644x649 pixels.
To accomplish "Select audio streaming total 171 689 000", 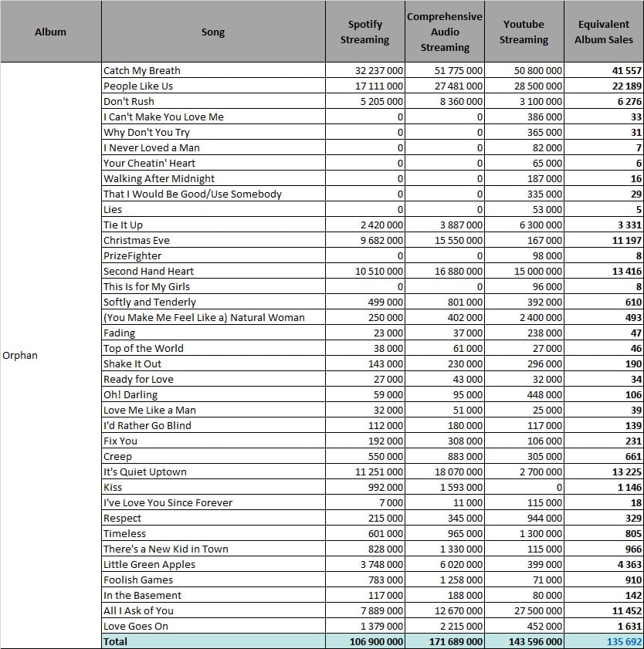I will pos(445,641).
